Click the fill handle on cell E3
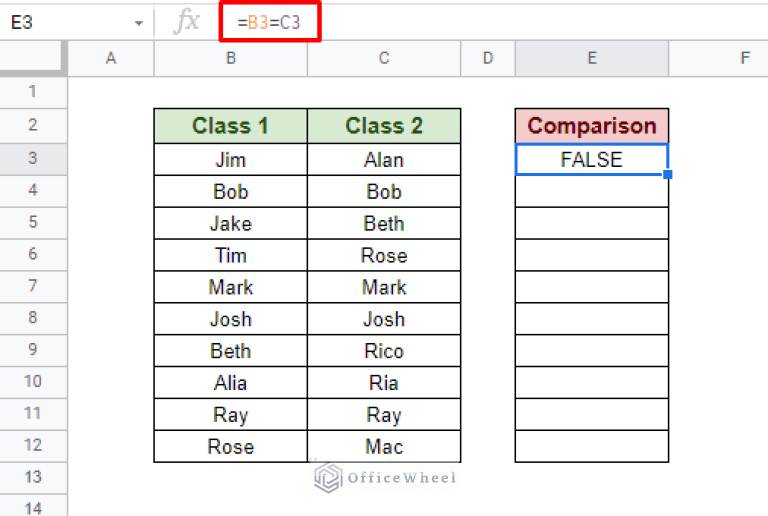Image resolution: width=768 pixels, height=516 pixels. [x=668, y=175]
